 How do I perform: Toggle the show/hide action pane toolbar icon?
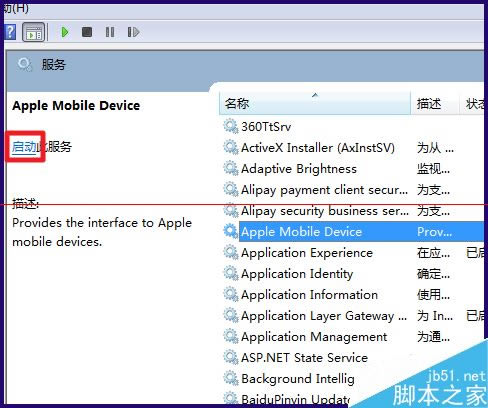pyautogui.click(x=34, y=32)
